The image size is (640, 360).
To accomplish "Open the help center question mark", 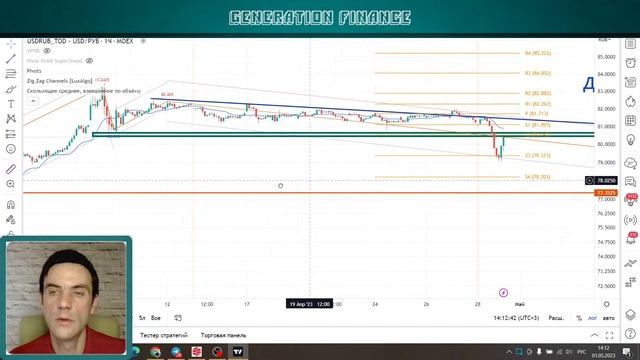I will click(630, 334).
